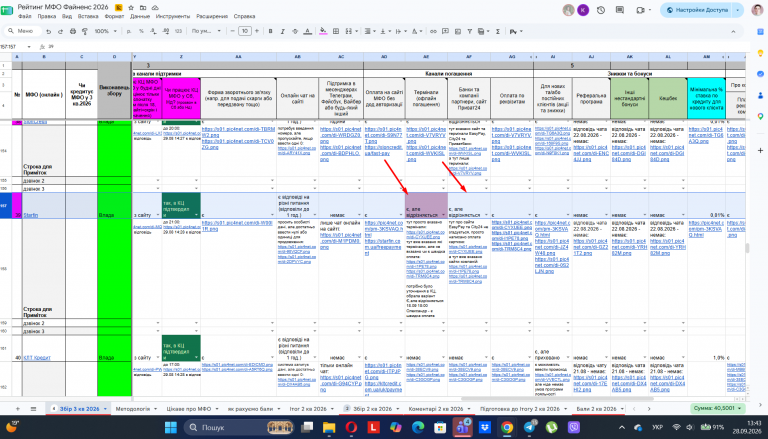Open Windows Start menu

click(x=171, y=427)
